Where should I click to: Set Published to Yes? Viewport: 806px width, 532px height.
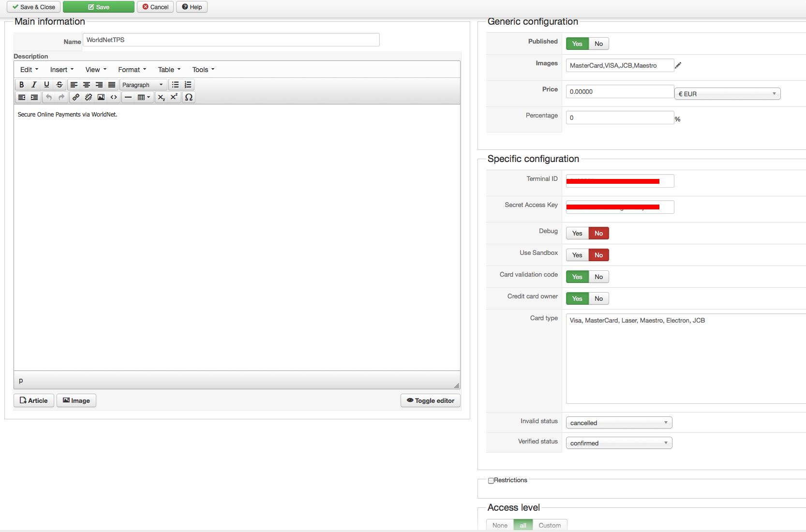tap(577, 44)
